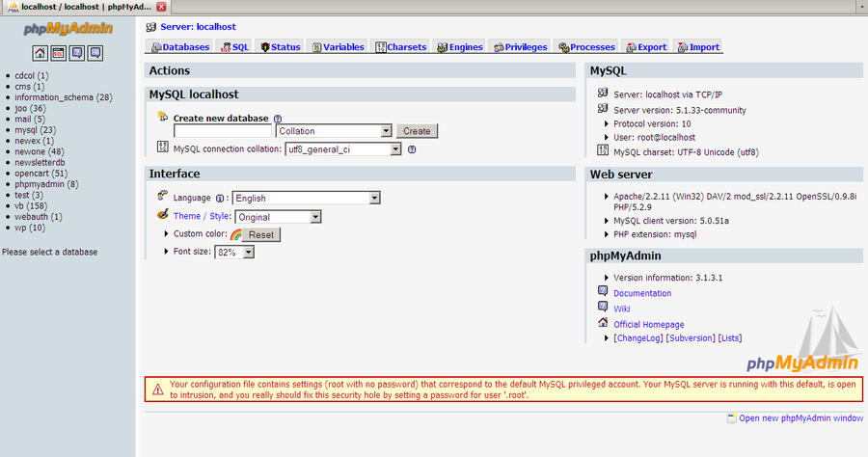Open the Collation dropdown for new database
This screenshot has height=457, width=868.
(x=334, y=131)
